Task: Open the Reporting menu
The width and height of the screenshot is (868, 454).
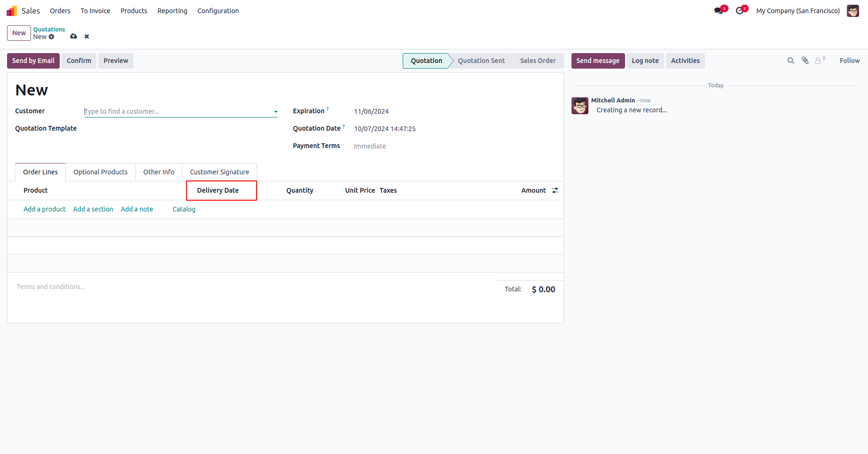Action: [x=172, y=11]
